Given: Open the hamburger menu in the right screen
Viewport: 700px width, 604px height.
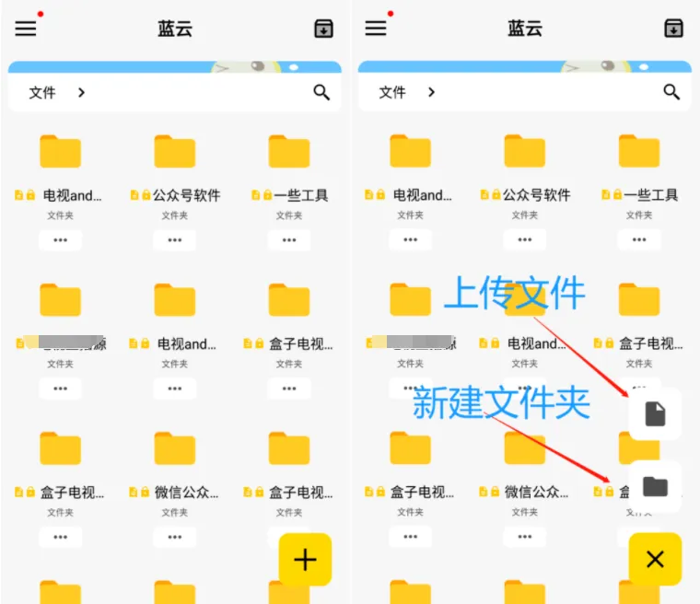Looking at the screenshot, I should tap(376, 29).
